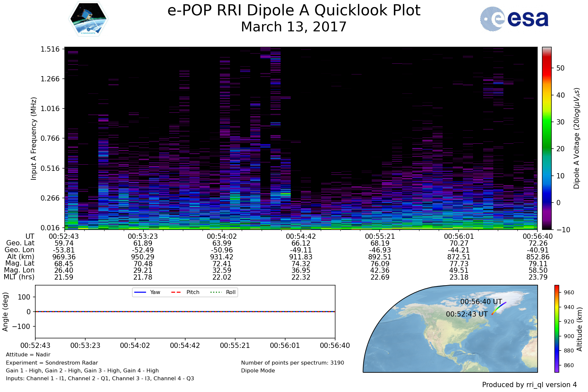Click the '00:52:43 UT' label on the map
This screenshot has height=392, width=588.
pyautogui.click(x=466, y=314)
